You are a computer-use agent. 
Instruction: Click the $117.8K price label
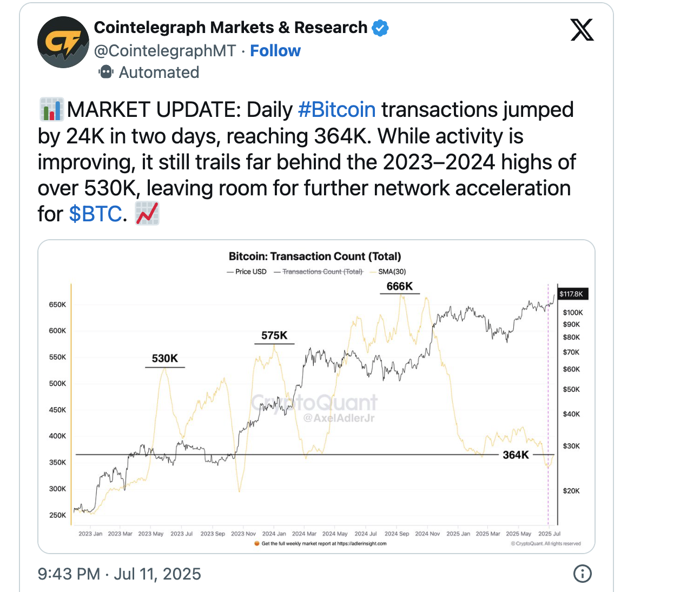tap(571, 294)
